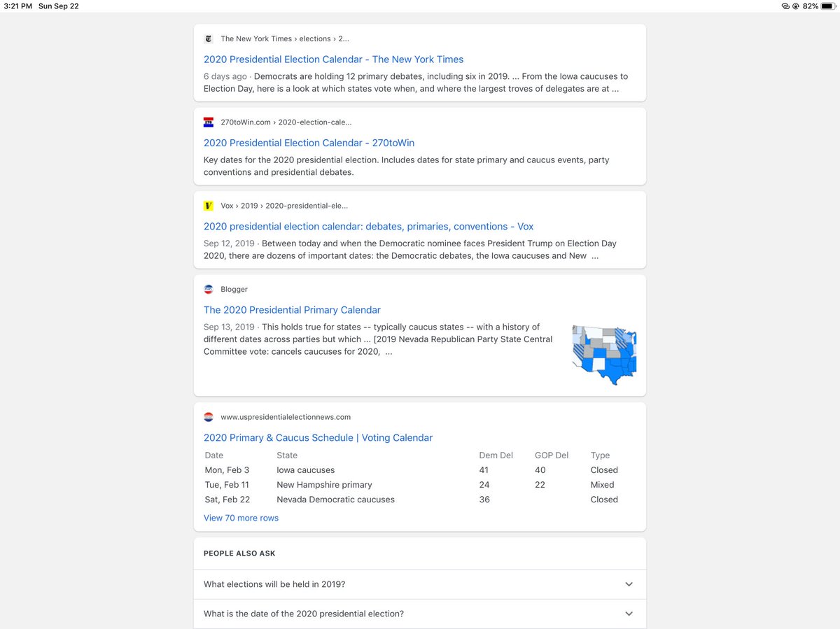Tap the 'Sun Sep 22' date in status bar
This screenshot has height=629, width=840.
(x=58, y=6)
